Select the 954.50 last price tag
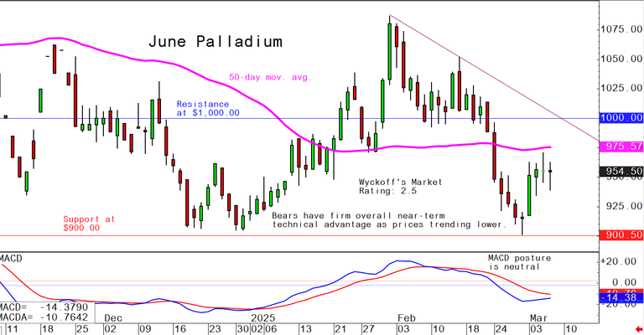This screenshot has width=644, height=335. pyautogui.click(x=621, y=171)
